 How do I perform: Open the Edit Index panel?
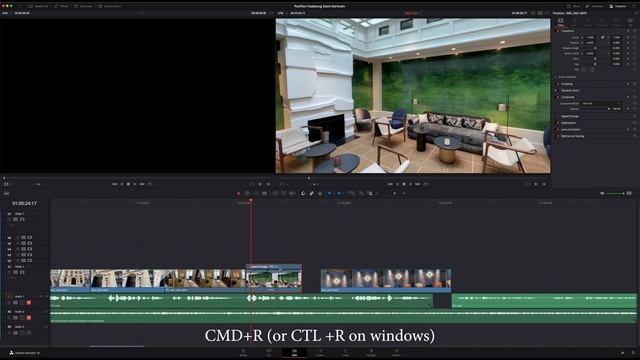click(x=83, y=6)
